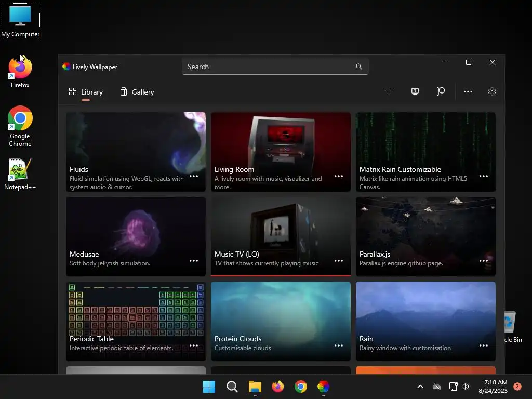
Task: Open the notifications badge showing 2
Action: click(x=517, y=387)
